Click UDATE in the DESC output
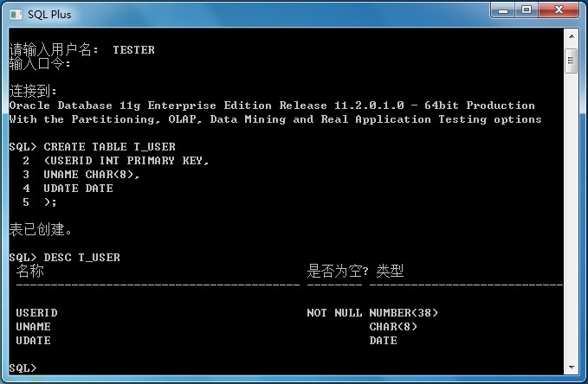The height and width of the screenshot is (384, 588). [x=34, y=341]
